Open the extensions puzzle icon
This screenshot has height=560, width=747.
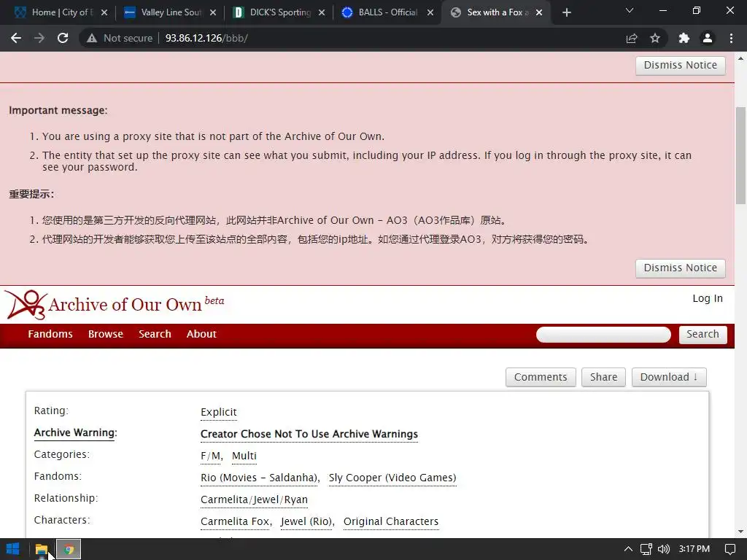684,38
